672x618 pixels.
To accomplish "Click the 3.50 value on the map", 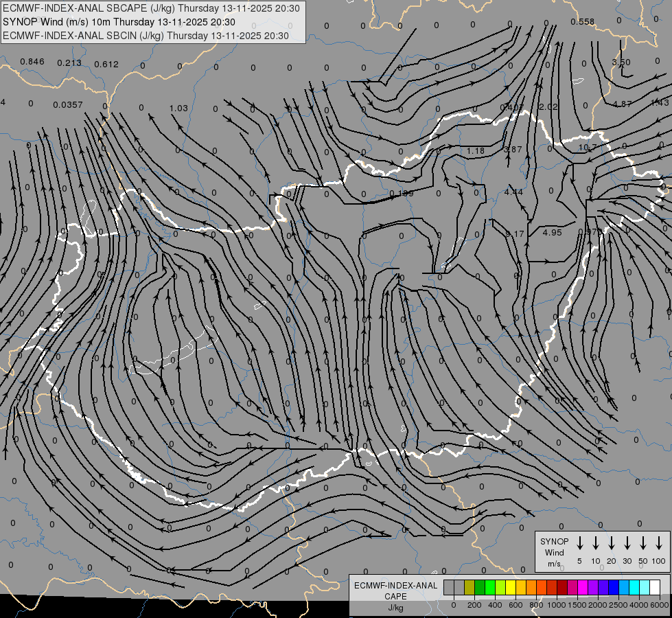I will tap(621, 62).
